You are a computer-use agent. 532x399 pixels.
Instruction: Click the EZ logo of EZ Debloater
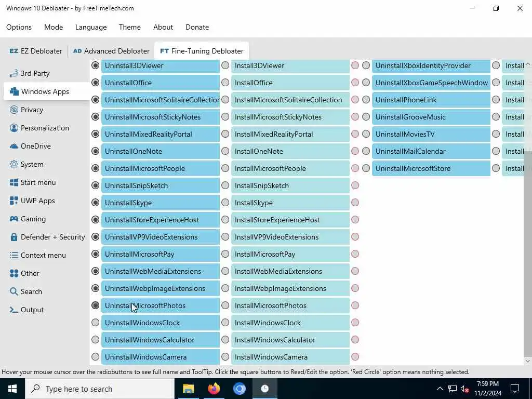[x=14, y=51]
